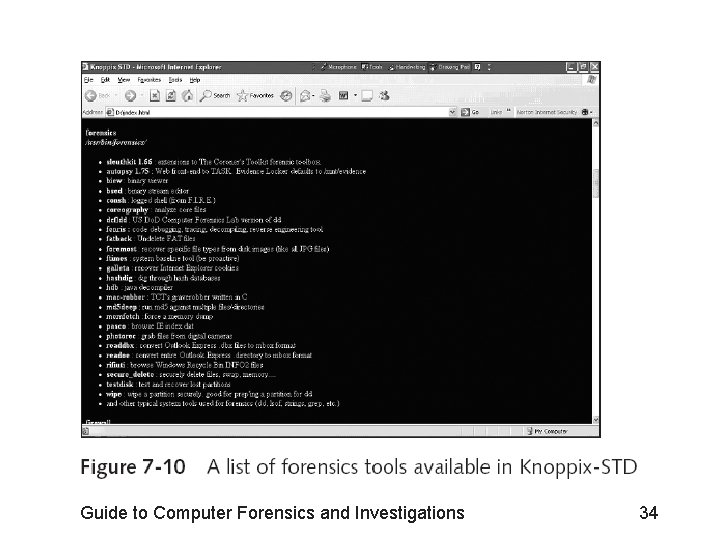This screenshot has width=720, height=540.
Task: Click the language bar Help icon
Action: coord(478,67)
